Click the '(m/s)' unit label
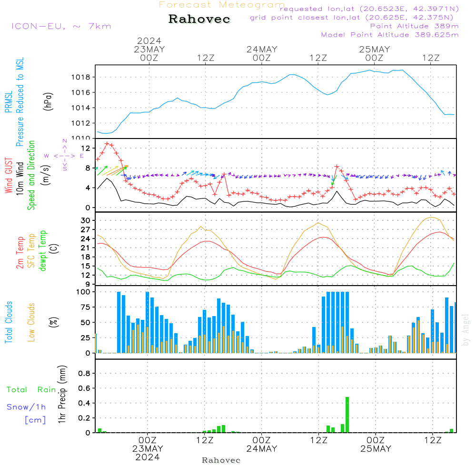Image resolution: width=476 pixels, height=476 pixels. pos(46,176)
